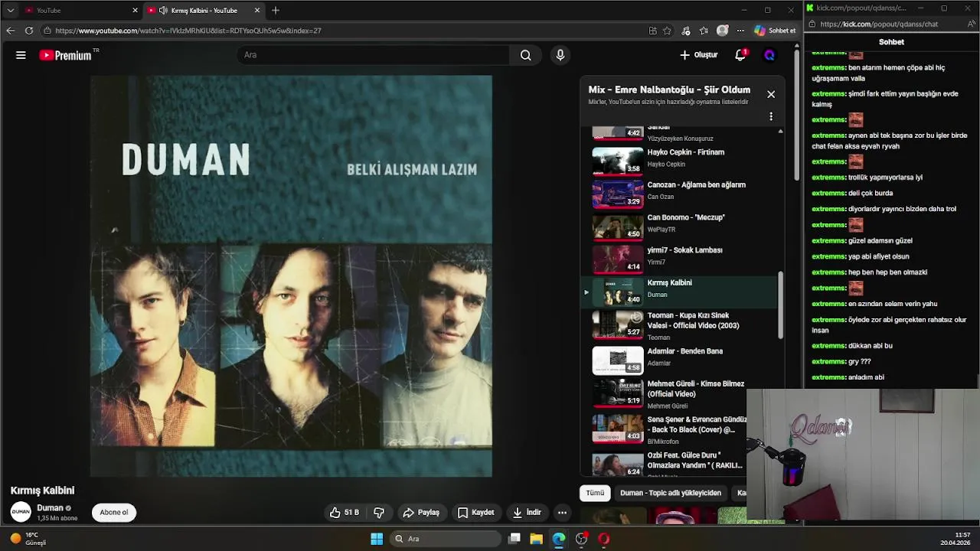
Task: Select the Tümü filter chip
Action: (595, 493)
